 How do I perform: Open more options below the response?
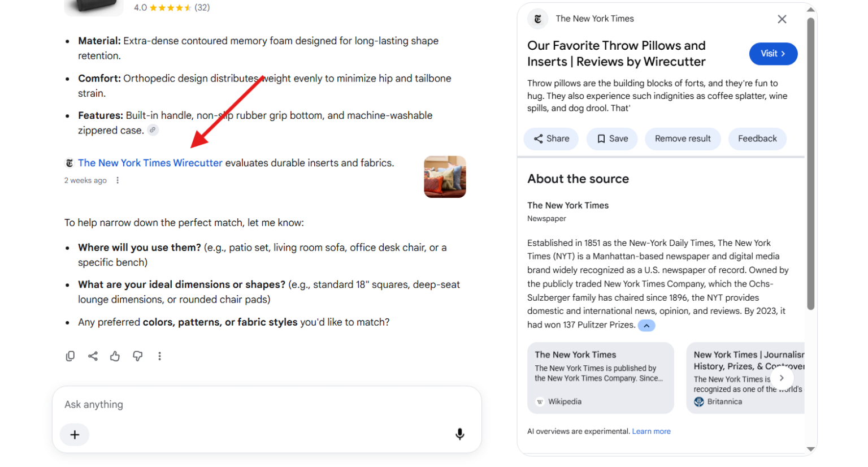point(160,356)
